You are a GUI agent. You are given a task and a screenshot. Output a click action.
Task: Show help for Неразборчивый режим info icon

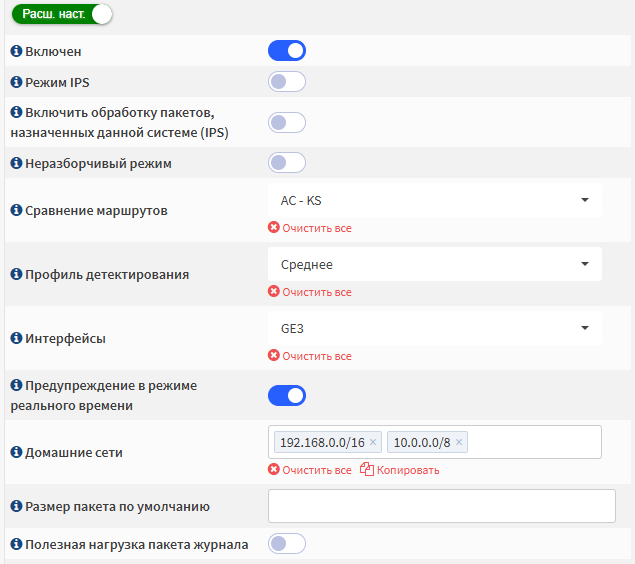[16, 163]
